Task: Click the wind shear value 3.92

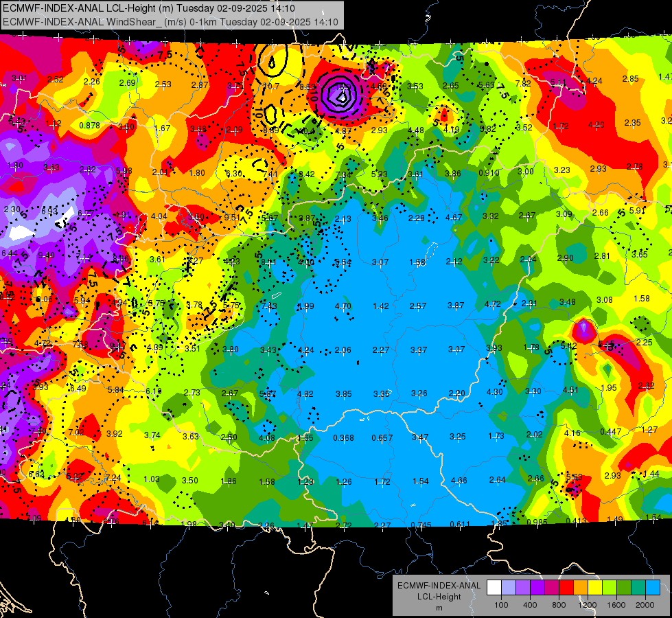Action: click(115, 434)
